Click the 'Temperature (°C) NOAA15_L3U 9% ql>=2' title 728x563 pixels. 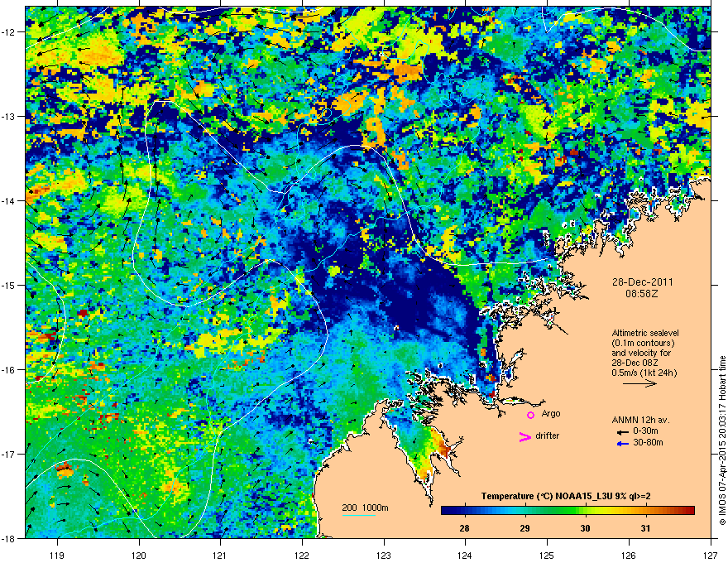pos(566,496)
